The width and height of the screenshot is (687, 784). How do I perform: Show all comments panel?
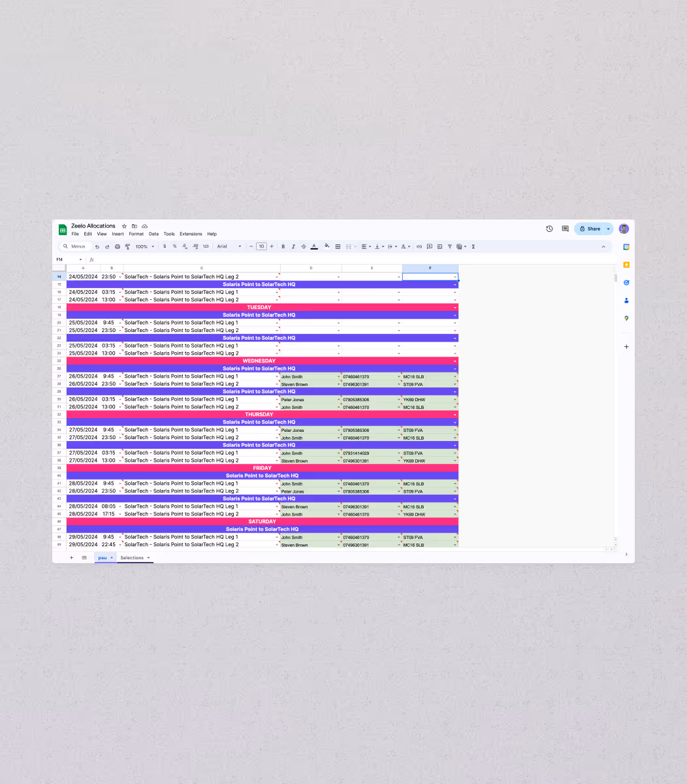click(x=565, y=229)
